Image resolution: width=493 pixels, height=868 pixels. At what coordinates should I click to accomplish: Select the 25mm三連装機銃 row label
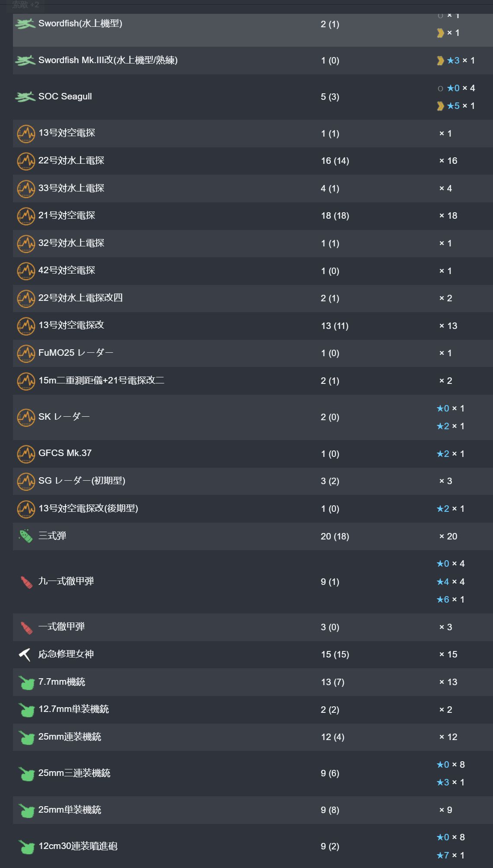tap(74, 773)
